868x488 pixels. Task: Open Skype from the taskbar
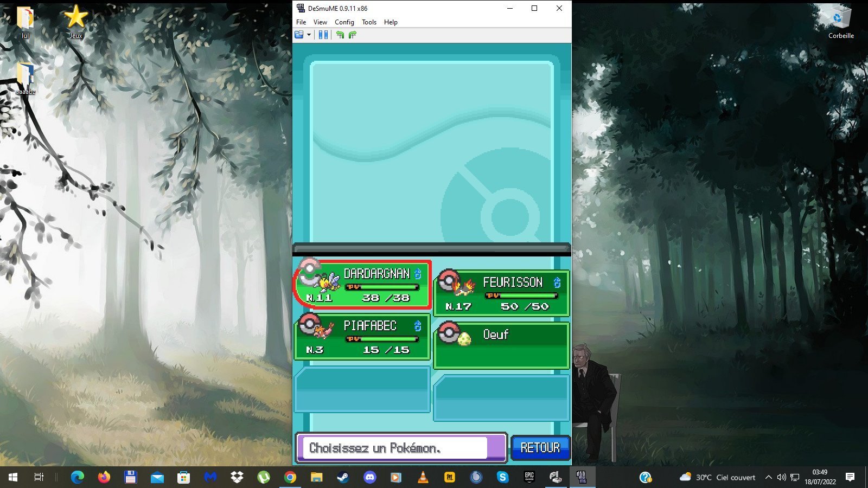coord(503,477)
